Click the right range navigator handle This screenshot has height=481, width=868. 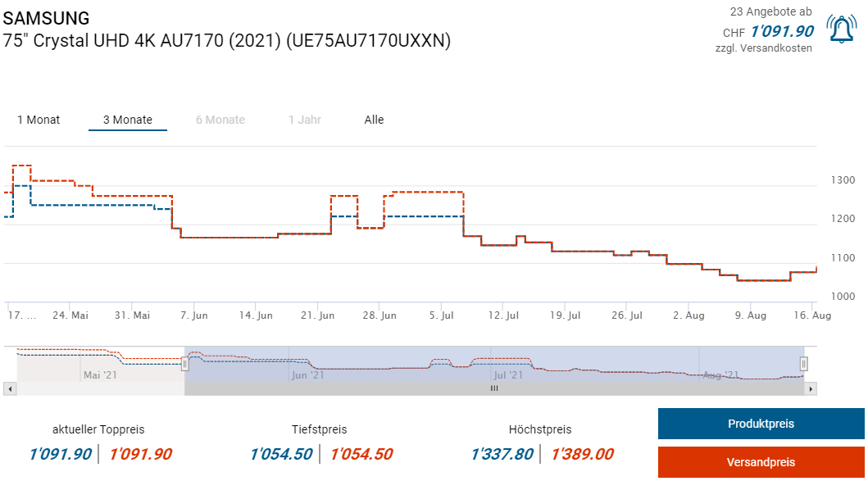[x=804, y=363]
